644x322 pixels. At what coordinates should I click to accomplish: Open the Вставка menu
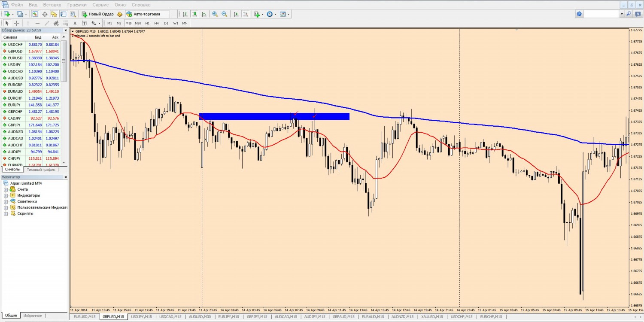pyautogui.click(x=52, y=5)
